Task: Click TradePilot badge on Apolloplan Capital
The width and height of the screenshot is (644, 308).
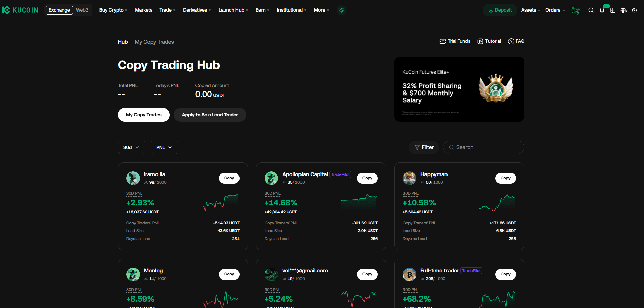Action: point(340,174)
